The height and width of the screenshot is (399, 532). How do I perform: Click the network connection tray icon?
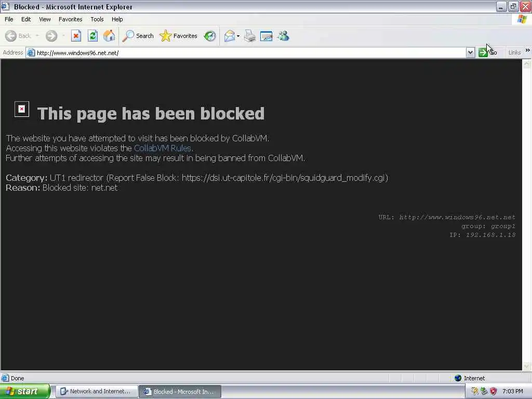click(x=484, y=391)
